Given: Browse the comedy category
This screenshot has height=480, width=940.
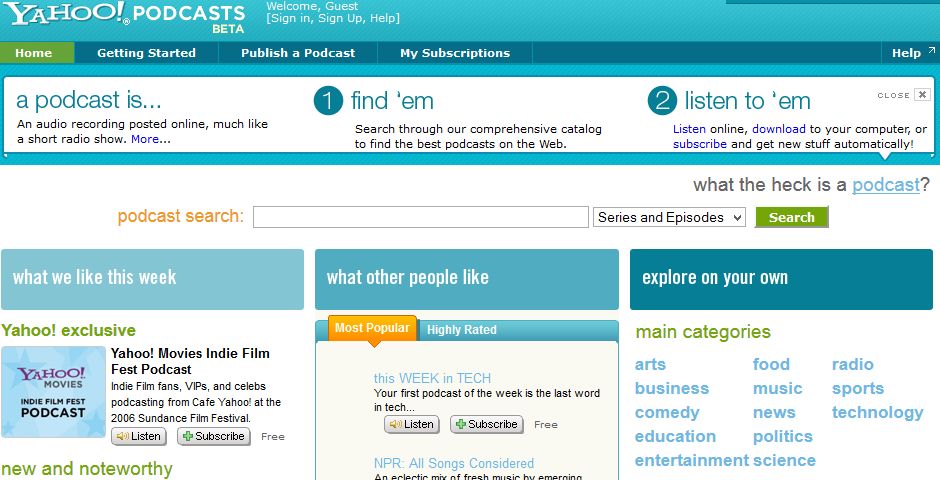Looking at the screenshot, I should click(x=667, y=412).
